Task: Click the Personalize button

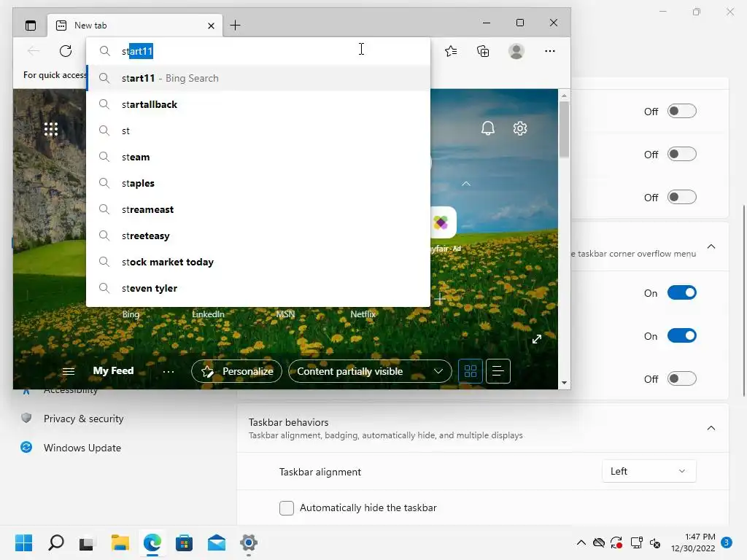Action: pyautogui.click(x=237, y=371)
